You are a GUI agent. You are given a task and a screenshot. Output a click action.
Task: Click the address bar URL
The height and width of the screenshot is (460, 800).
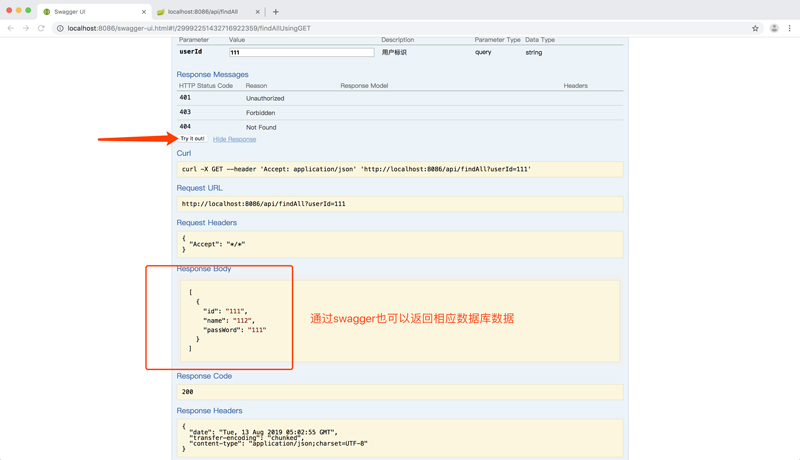pos(189,29)
